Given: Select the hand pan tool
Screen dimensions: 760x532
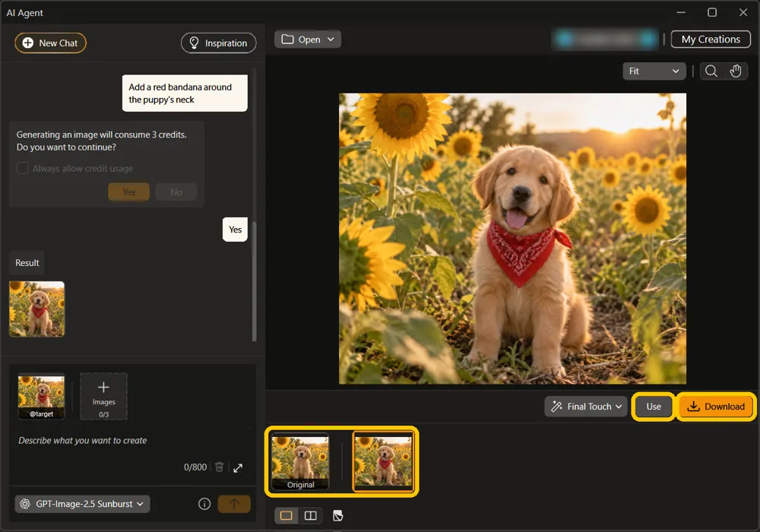Looking at the screenshot, I should (736, 71).
